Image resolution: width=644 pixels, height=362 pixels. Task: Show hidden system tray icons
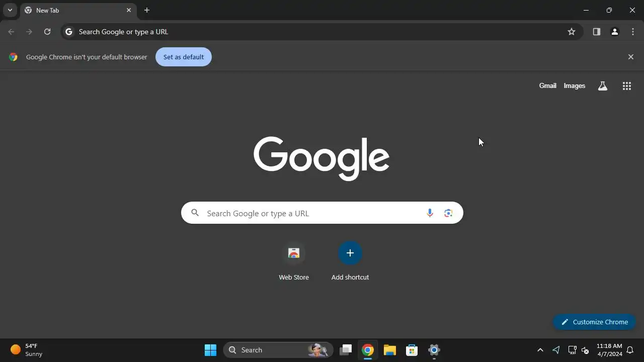click(x=540, y=350)
